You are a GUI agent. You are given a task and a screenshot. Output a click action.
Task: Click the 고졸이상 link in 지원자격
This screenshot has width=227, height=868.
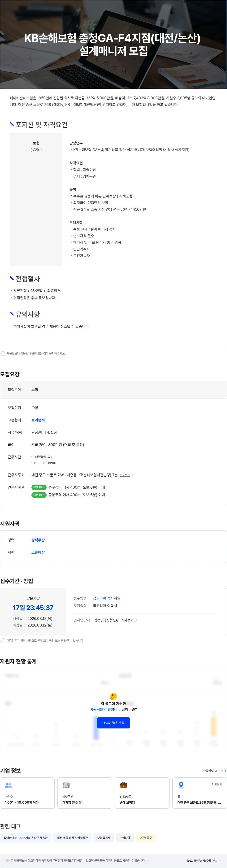38,552
